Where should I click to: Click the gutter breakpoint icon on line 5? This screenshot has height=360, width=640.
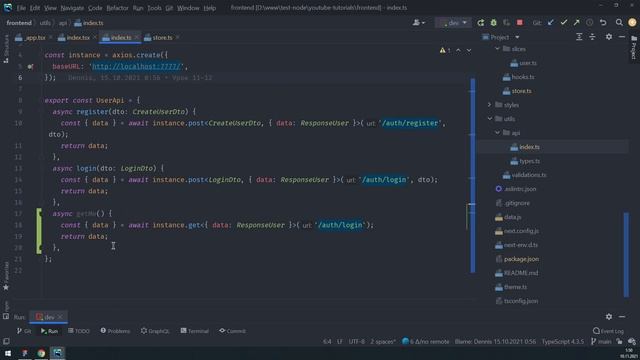click(31, 67)
